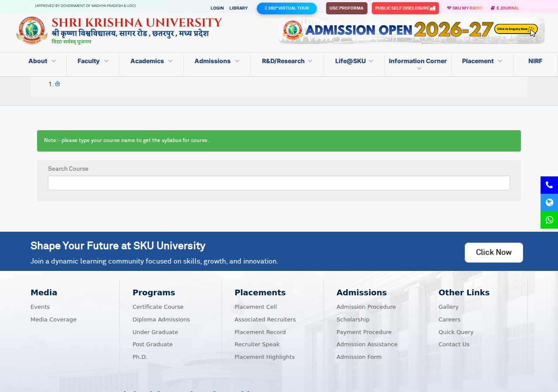Image resolution: width=558 pixels, height=392 pixels.
Task: Open the Admission Assistance link
Action: (x=367, y=345)
